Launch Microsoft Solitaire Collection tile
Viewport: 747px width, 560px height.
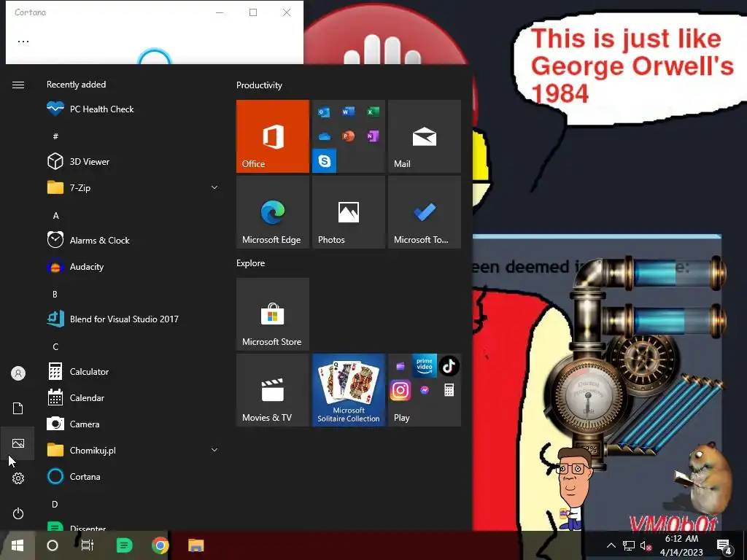click(348, 390)
